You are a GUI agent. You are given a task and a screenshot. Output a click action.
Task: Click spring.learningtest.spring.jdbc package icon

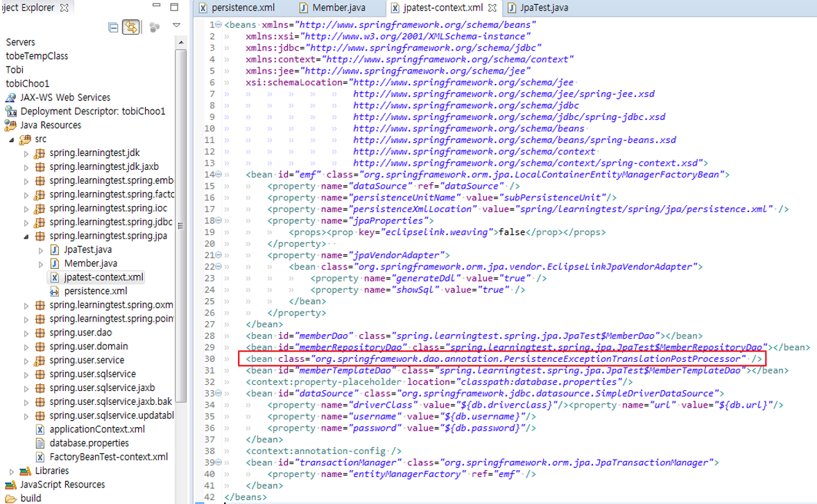pos(40,223)
